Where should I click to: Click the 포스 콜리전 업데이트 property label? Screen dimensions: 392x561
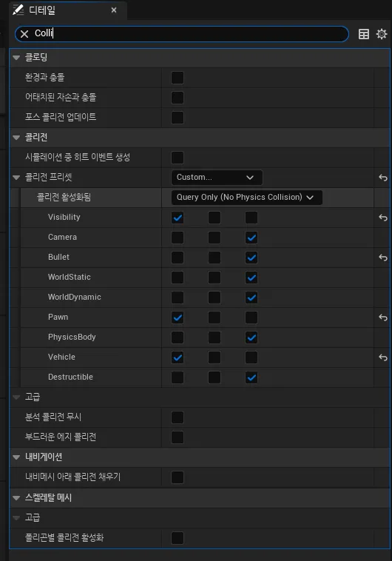coord(61,118)
